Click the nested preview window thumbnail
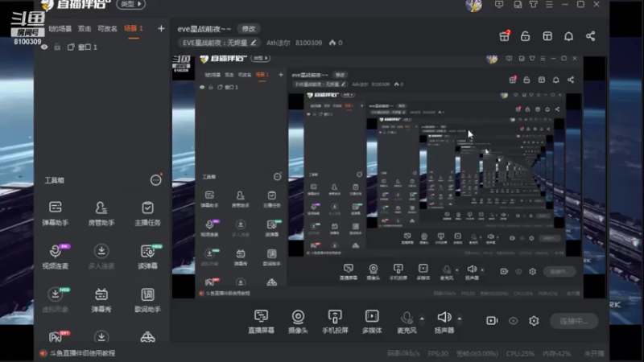The width and height of the screenshot is (644, 362). 389,177
